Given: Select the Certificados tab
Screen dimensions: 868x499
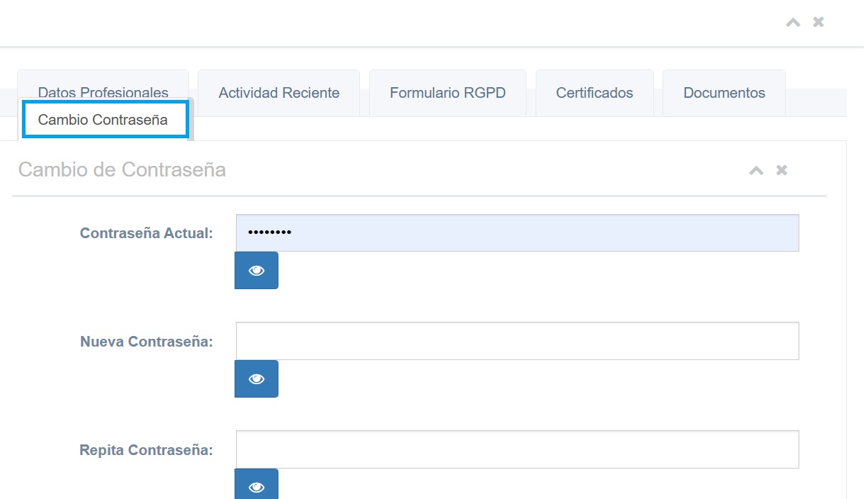Looking at the screenshot, I should (594, 93).
